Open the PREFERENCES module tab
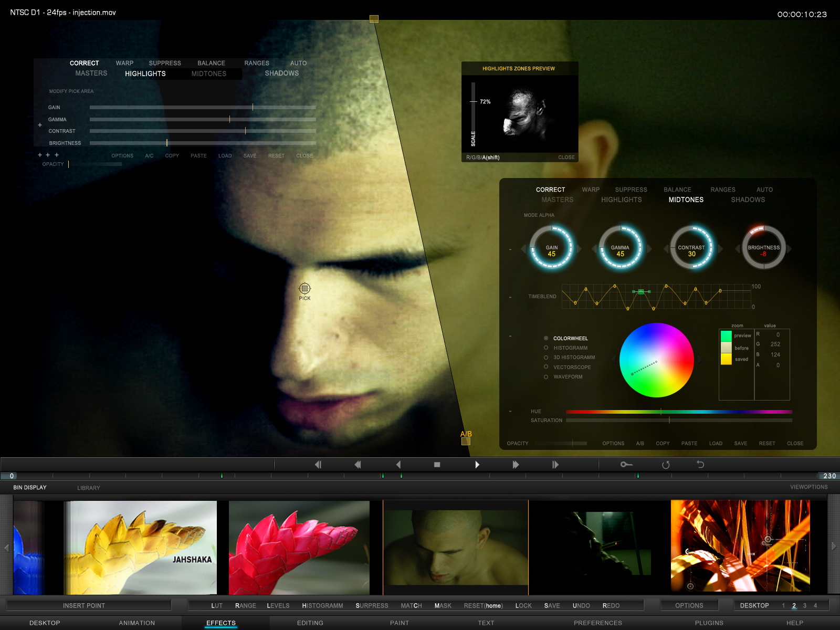This screenshot has width=840, height=630. click(597, 623)
